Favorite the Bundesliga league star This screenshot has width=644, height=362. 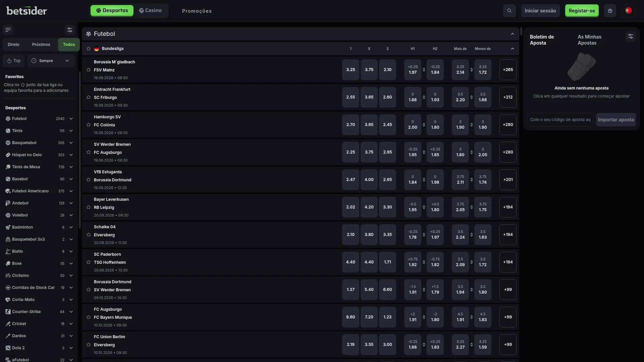(89, 49)
